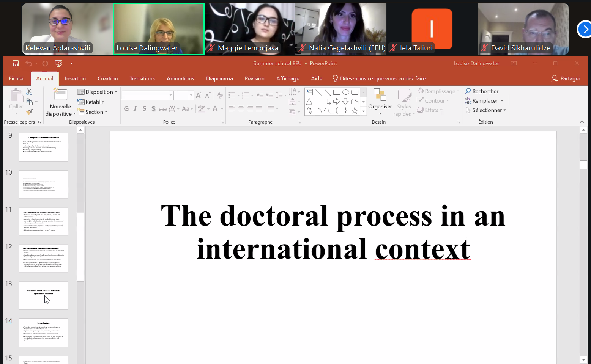Click the Cut scissors icon
This screenshot has height=364, width=591.
[x=29, y=92]
